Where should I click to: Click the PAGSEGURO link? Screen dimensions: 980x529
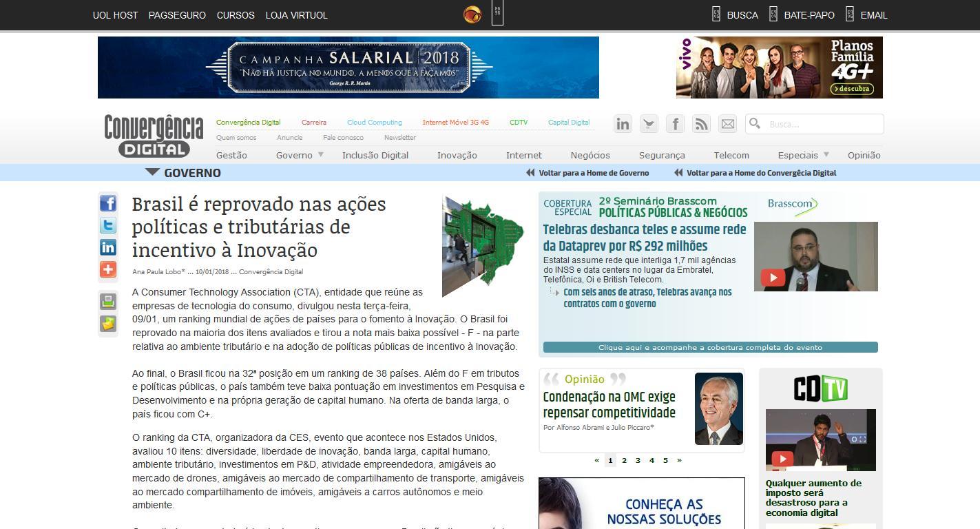coord(177,15)
